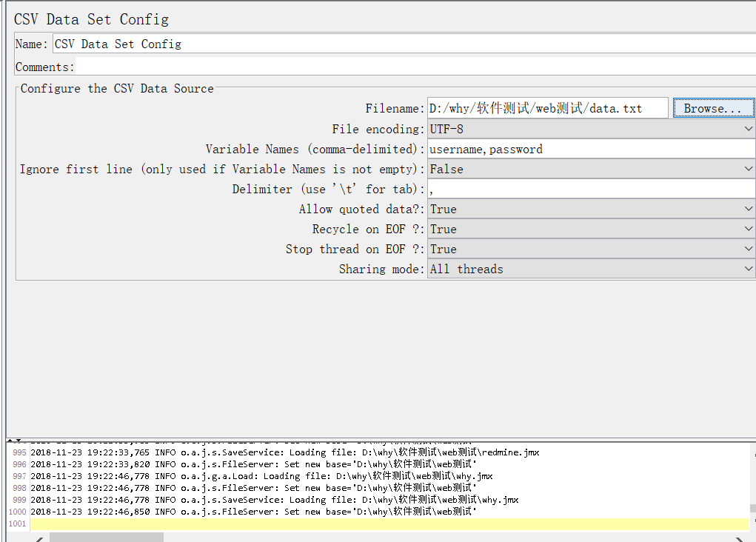Click inside the Delimiter field
Viewport: 756px width, 542px height.
click(591, 189)
